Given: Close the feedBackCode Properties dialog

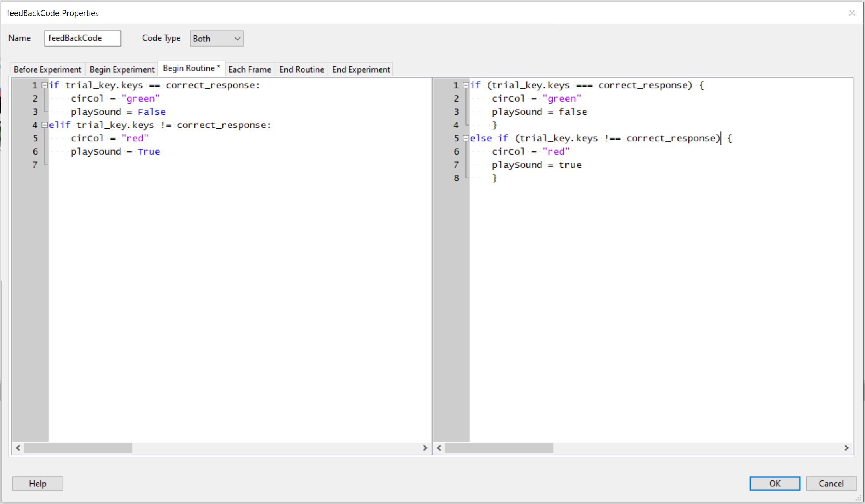Looking at the screenshot, I should click(x=852, y=13).
